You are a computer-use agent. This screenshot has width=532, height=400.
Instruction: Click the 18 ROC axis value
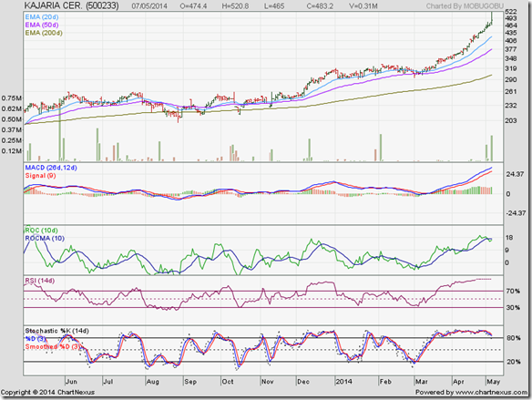point(509,238)
